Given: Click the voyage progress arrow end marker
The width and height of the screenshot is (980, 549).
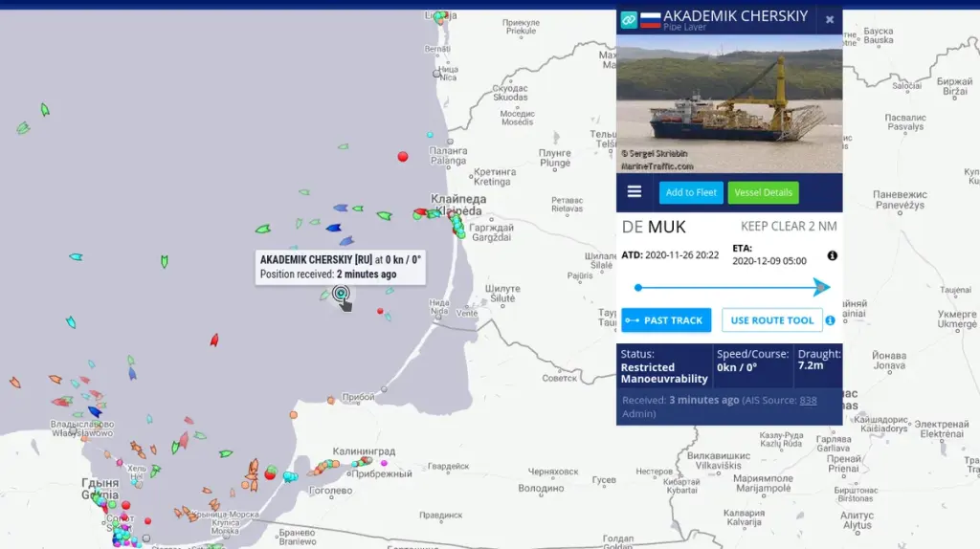Looking at the screenshot, I should point(822,287).
